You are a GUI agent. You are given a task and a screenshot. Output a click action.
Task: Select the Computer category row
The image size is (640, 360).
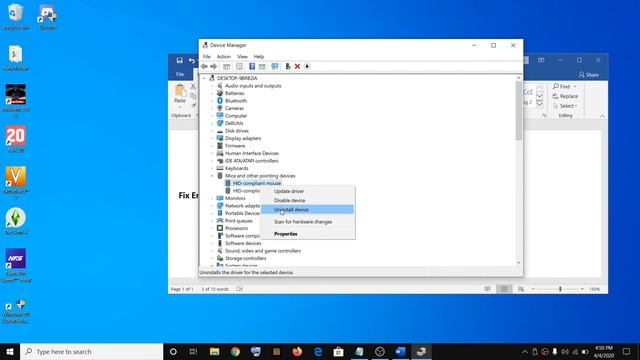pyautogui.click(x=232, y=116)
